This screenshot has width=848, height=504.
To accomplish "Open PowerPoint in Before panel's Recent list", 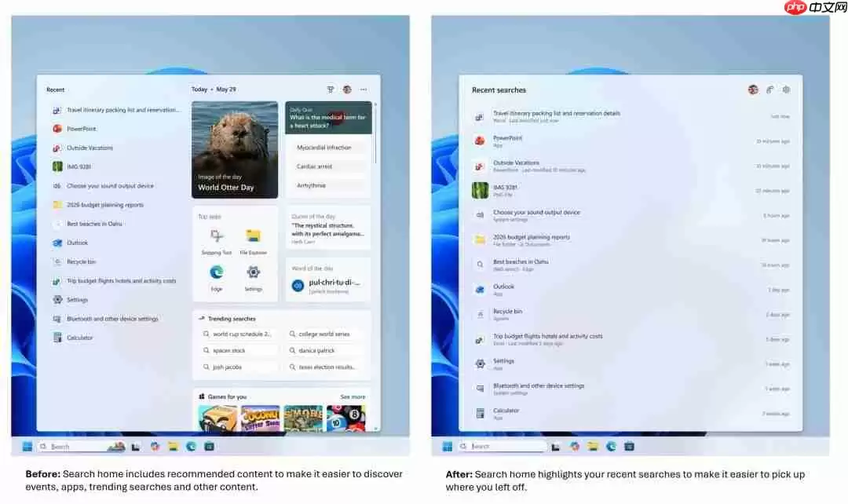I will [75, 129].
